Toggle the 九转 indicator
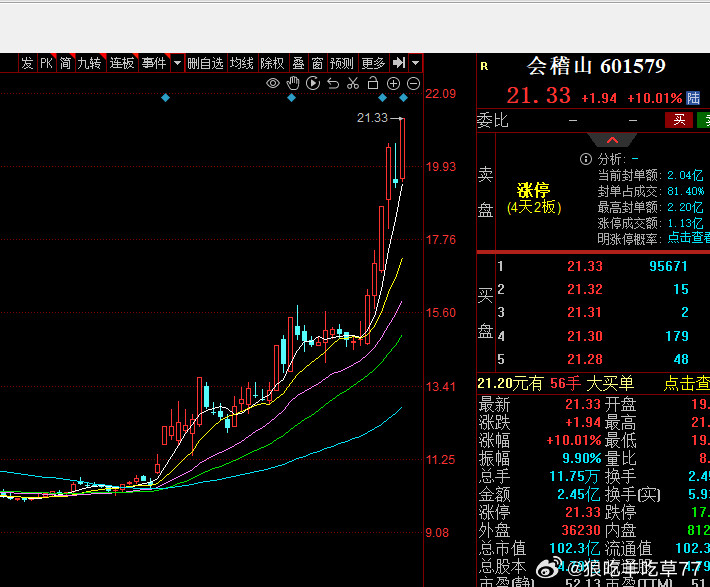The width and height of the screenshot is (710, 587). [x=89, y=63]
